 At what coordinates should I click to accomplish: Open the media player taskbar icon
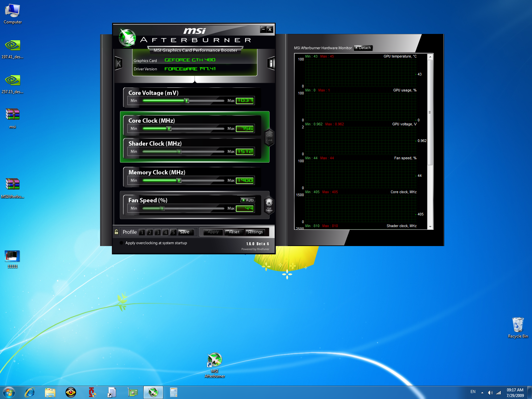pyautogui.click(x=70, y=393)
